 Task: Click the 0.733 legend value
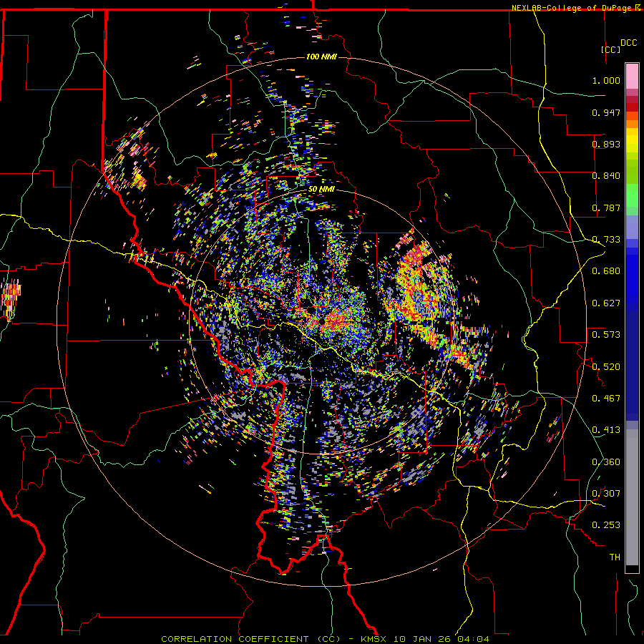click(606, 240)
